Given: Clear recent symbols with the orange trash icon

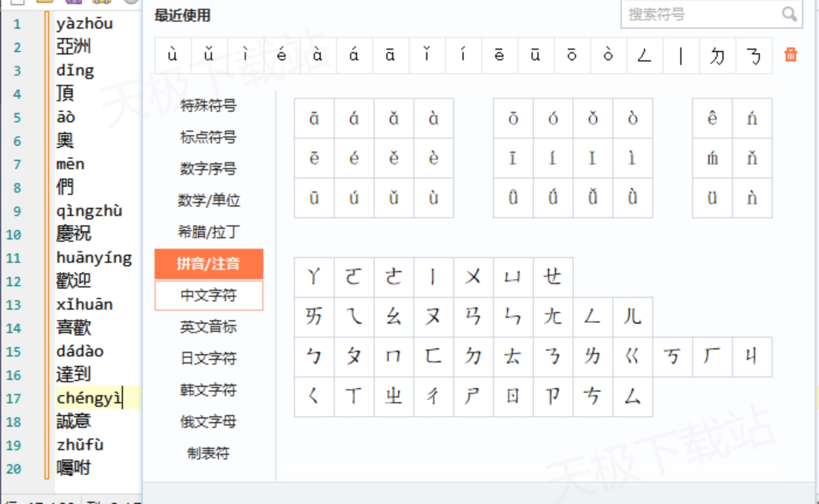Looking at the screenshot, I should 791,55.
